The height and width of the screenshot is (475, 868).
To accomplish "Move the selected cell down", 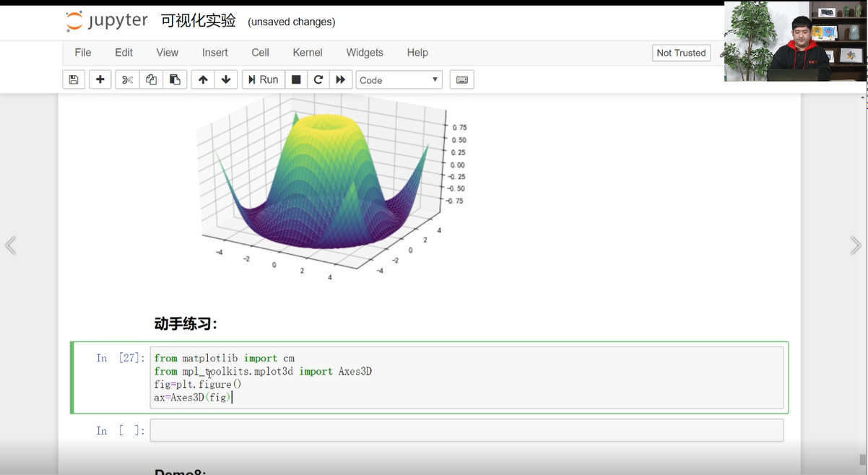I will (x=226, y=80).
